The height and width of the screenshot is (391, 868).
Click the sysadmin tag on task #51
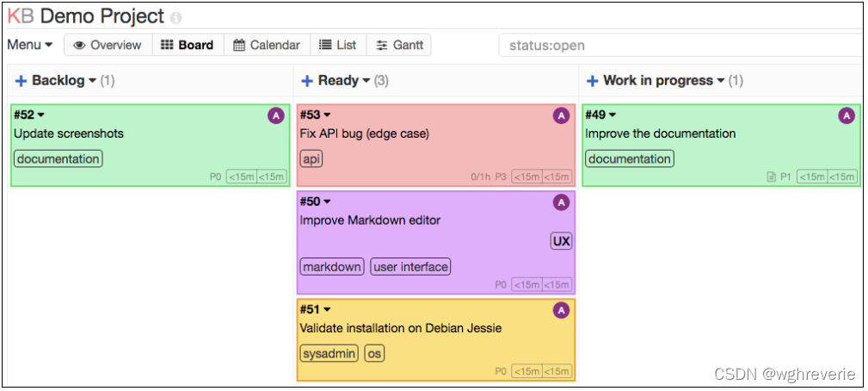[329, 353]
